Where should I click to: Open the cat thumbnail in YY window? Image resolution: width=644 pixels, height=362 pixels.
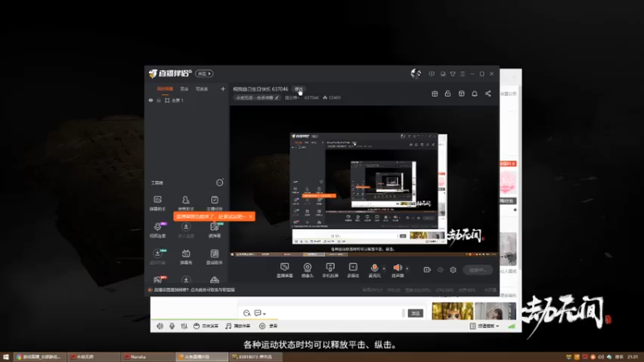pyautogui.click(x=452, y=311)
